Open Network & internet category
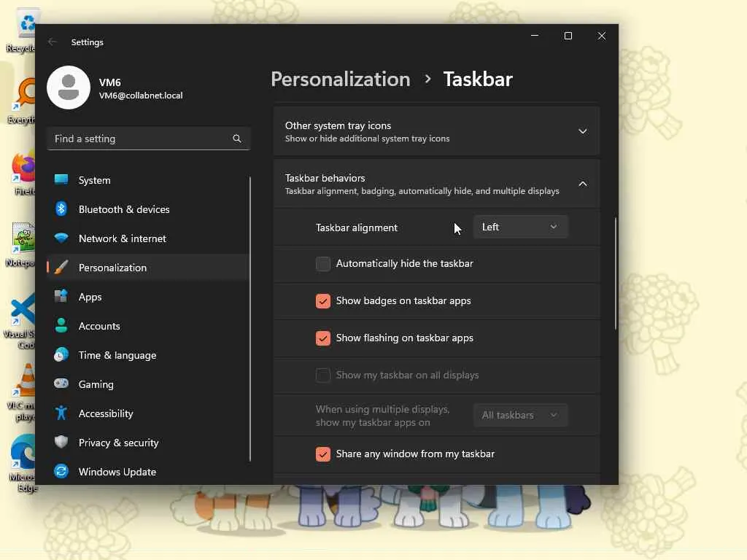This screenshot has height=560, width=747. (x=147, y=238)
